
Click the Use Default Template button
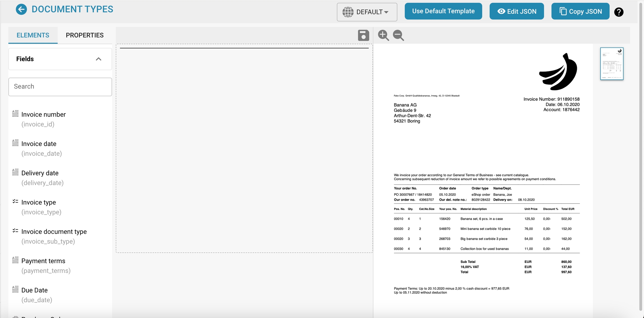tap(443, 11)
